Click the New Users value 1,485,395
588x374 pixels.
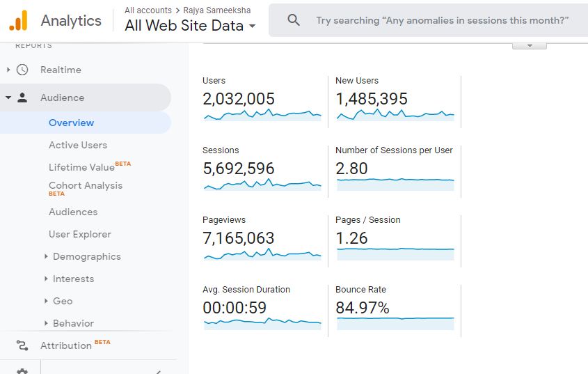372,99
